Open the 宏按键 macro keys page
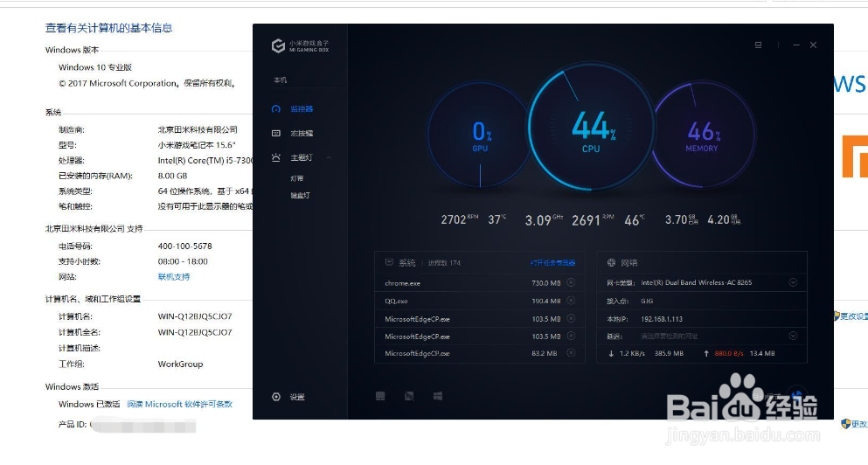Screen dimensions: 868x465 (302, 134)
